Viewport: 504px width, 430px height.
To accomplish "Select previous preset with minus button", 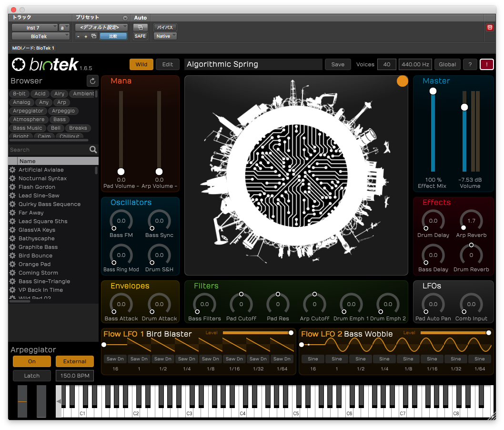I will (x=78, y=36).
